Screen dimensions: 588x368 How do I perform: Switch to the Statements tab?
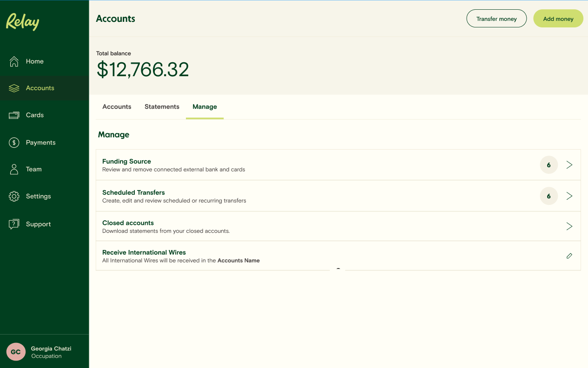pyautogui.click(x=162, y=106)
